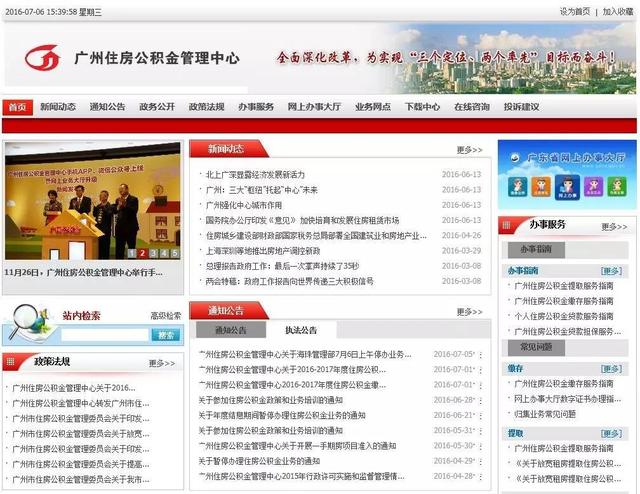Open 归集业务常见问题 link

545,414
